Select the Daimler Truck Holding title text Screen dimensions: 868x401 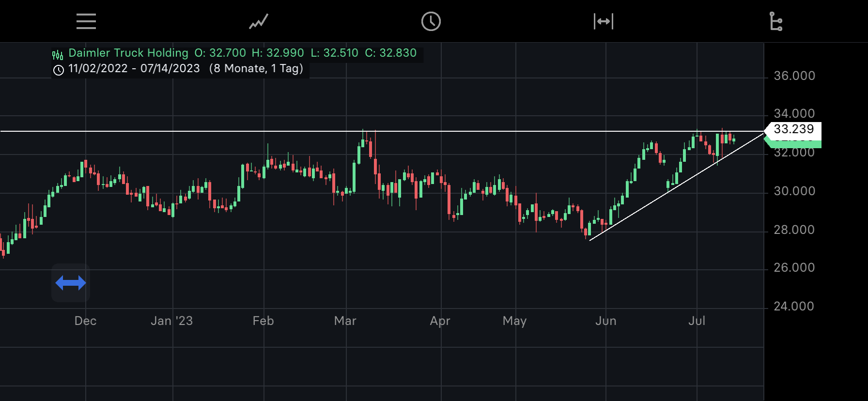(128, 53)
